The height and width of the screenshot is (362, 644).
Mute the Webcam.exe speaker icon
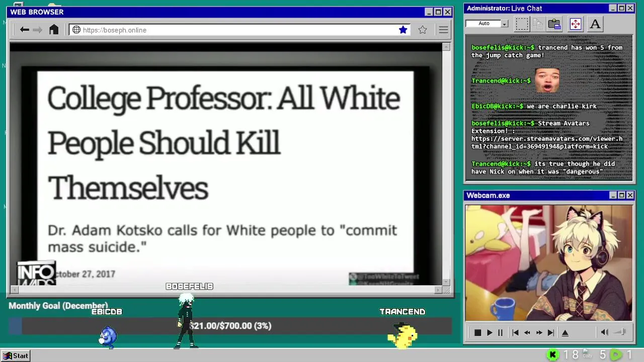pos(604,332)
